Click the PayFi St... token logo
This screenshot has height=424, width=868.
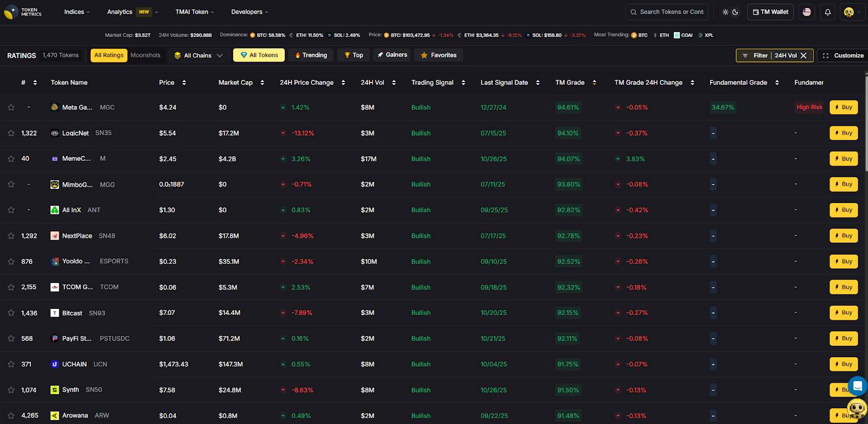(x=55, y=338)
